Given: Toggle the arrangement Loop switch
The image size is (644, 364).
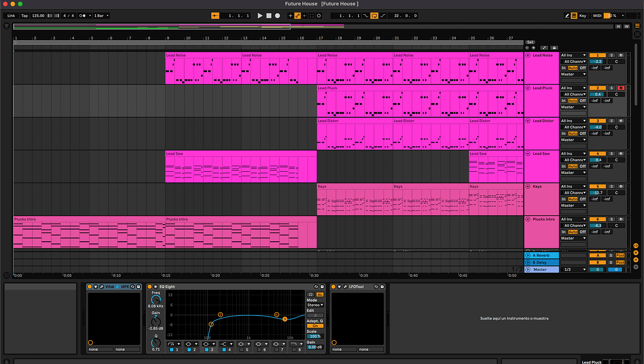Looking at the screenshot, I should 374,16.
